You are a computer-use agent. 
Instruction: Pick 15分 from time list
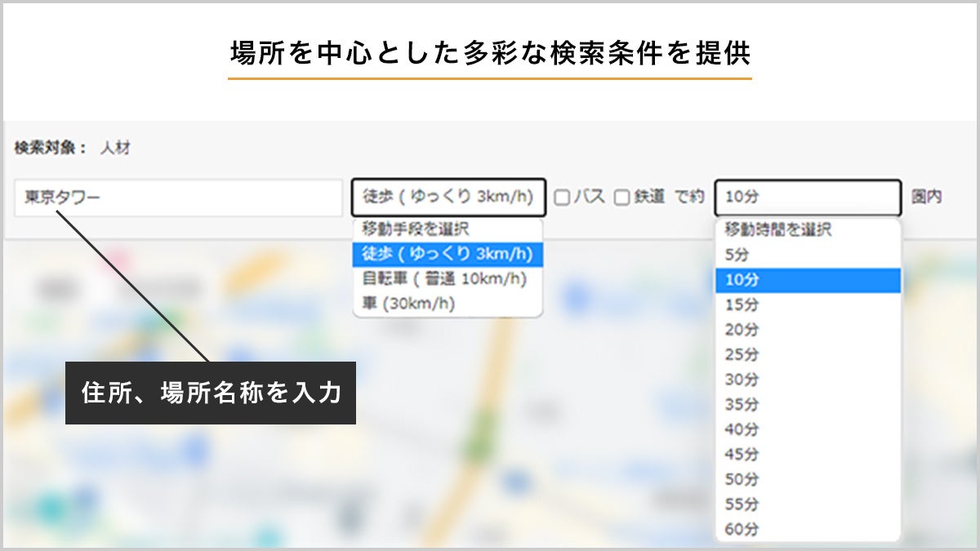click(808, 304)
